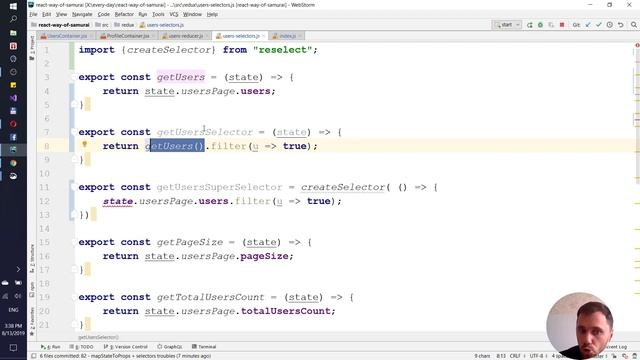Screen dimensions: 640x360
Task: Click react-way-of-samurai breadcrumb in navigation bar
Action: coord(60,25)
